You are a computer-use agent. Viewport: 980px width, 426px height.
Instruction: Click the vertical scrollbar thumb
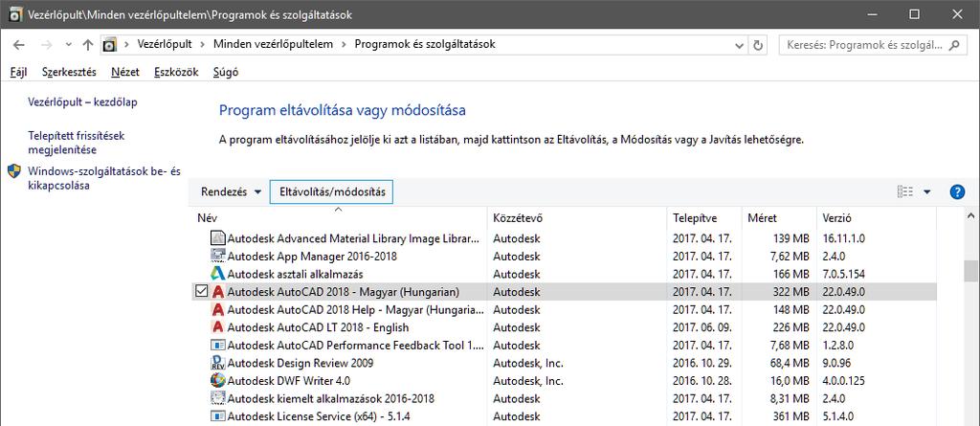[970, 271]
